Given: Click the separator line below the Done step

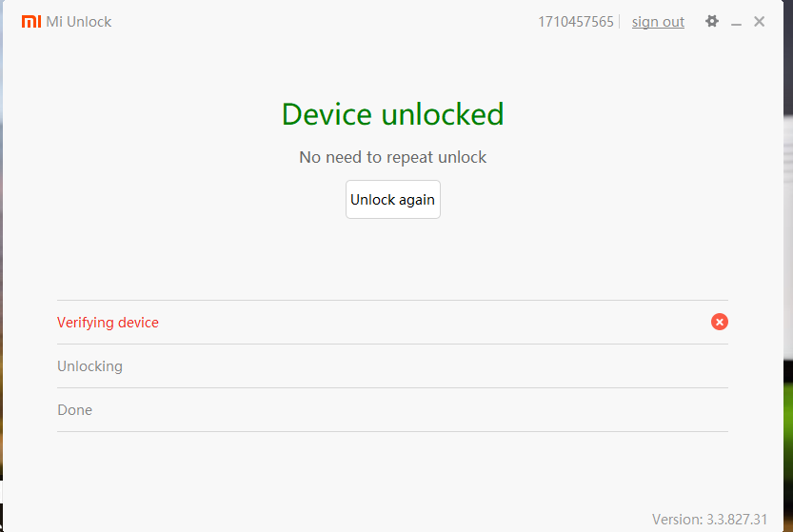Looking at the screenshot, I should [x=392, y=431].
